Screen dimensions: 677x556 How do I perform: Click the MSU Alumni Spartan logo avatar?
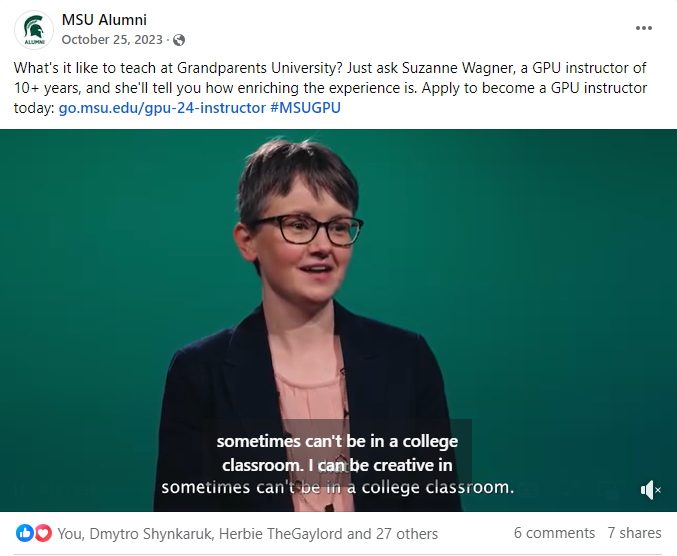[33, 29]
